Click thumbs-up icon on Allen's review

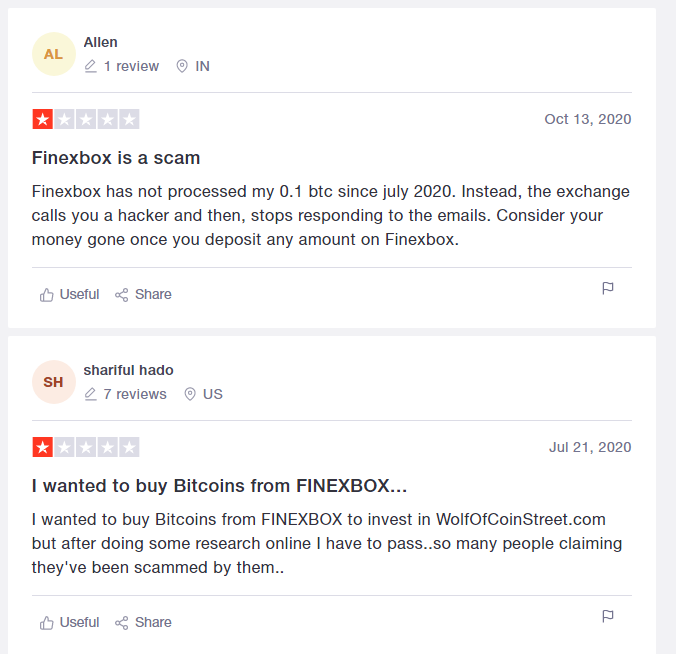tap(47, 295)
